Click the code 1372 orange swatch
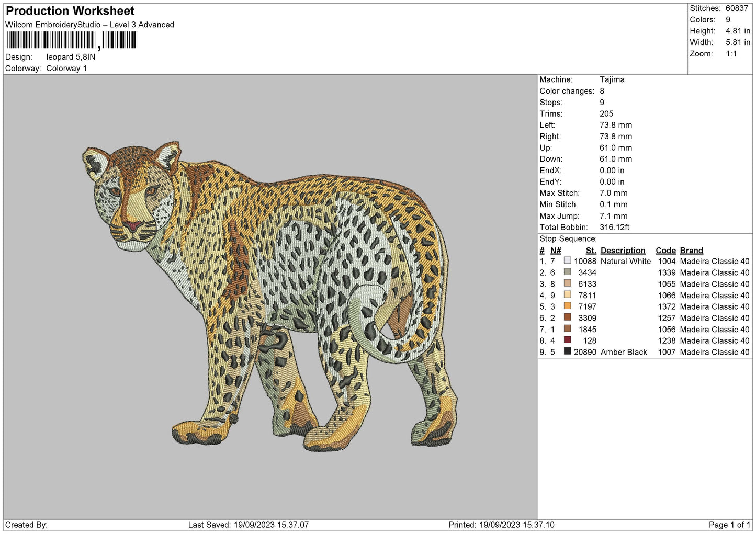 click(x=567, y=306)
